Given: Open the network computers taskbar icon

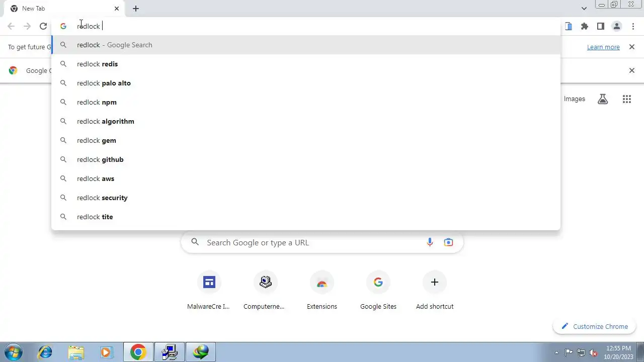Looking at the screenshot, I should pyautogui.click(x=170, y=352).
